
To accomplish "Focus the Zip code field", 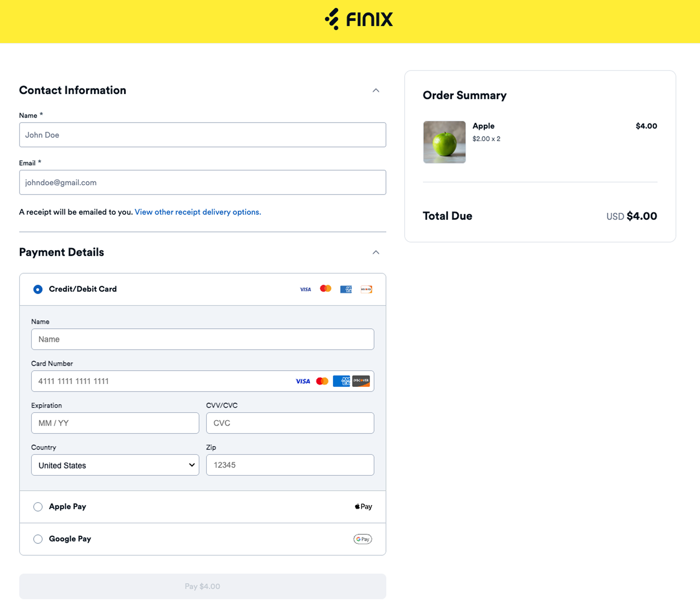I will (x=290, y=465).
